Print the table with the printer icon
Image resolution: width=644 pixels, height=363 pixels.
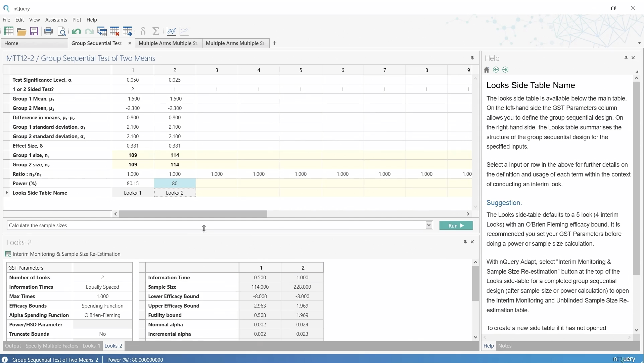point(48,32)
